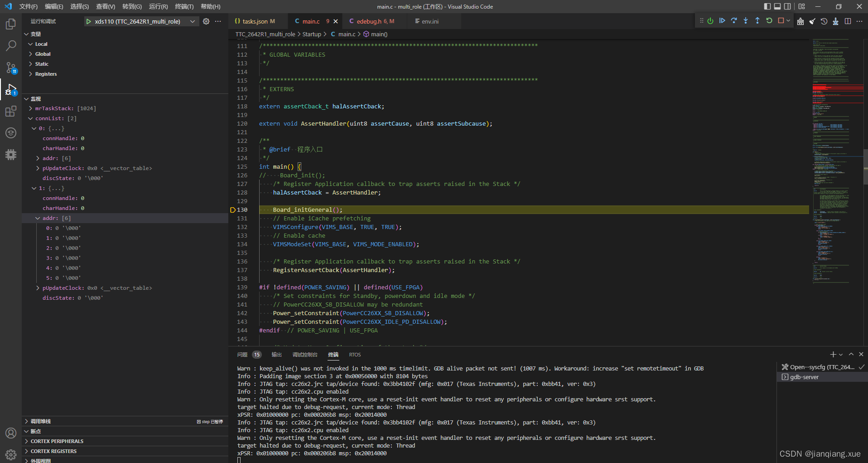Image resolution: width=868 pixels, height=463 pixels.
Task: Select the Step Over debug icon
Action: pos(734,21)
